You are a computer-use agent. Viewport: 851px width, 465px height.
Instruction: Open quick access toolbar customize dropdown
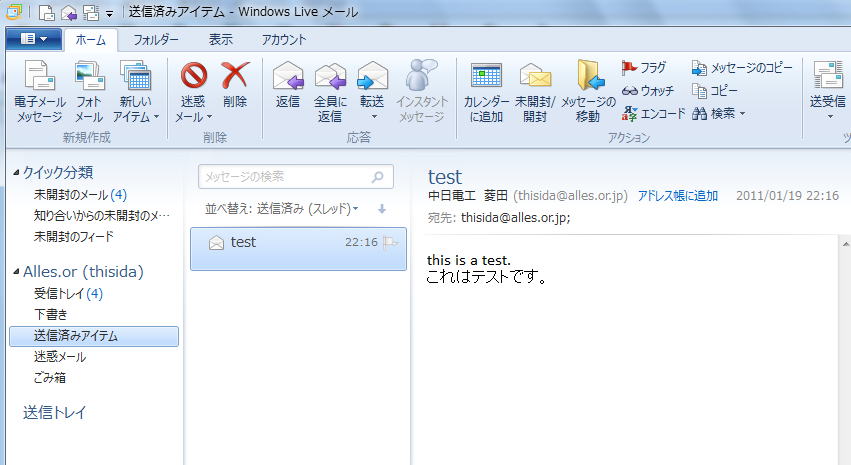click(109, 14)
